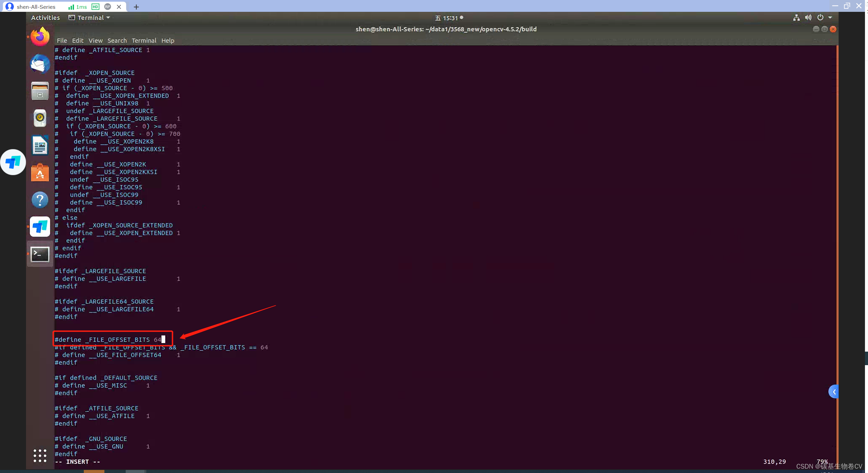
Task: Click the RP badge icon in the tab
Action: [x=108, y=7]
